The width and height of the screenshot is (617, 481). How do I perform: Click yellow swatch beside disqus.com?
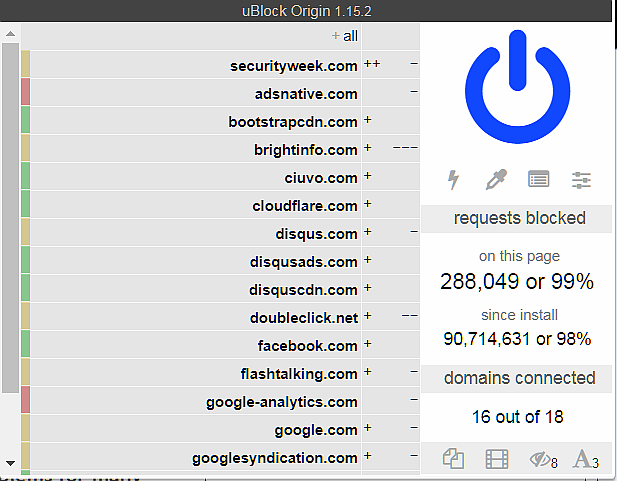tap(26, 232)
